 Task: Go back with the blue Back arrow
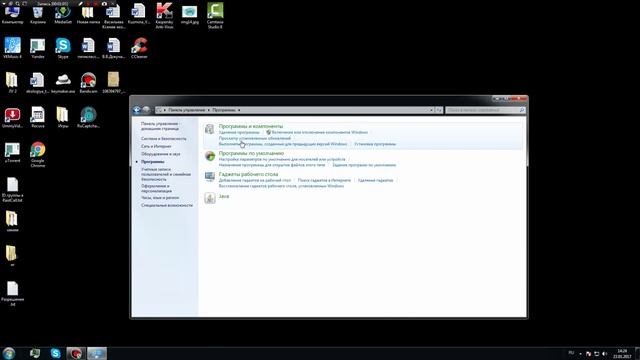tap(137, 110)
